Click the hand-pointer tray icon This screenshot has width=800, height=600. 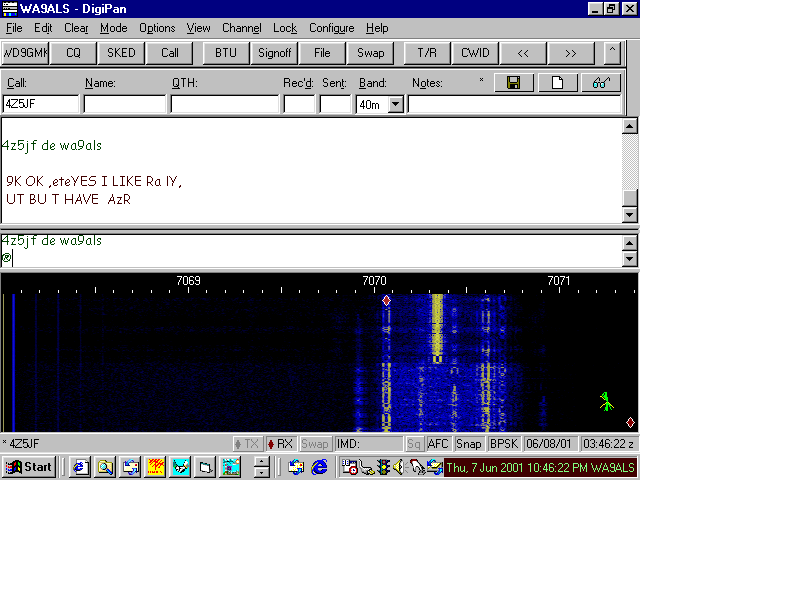pyautogui.click(x=417, y=467)
